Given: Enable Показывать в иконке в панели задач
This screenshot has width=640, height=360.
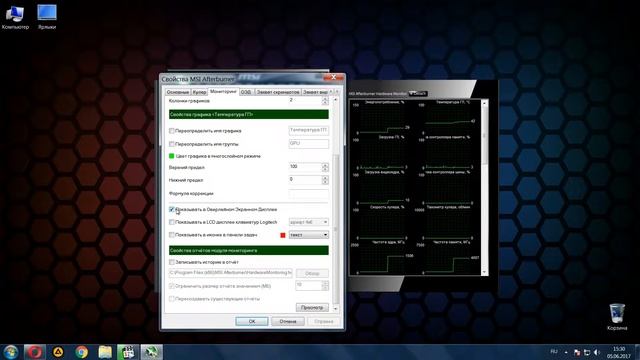Looking at the screenshot, I should coord(172,235).
